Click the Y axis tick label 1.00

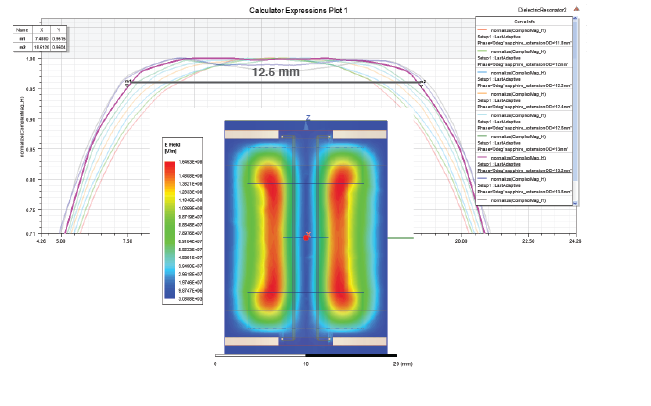click(31, 59)
